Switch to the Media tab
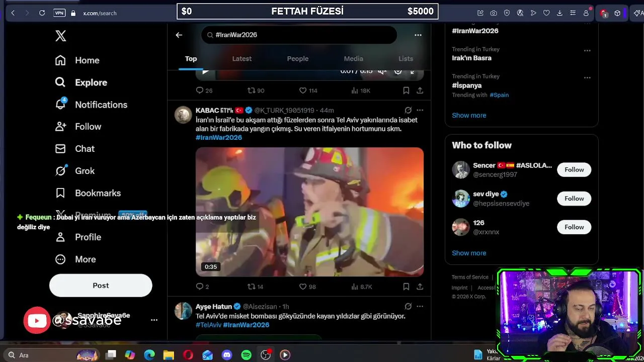This screenshot has height=362, width=644. 353,59
